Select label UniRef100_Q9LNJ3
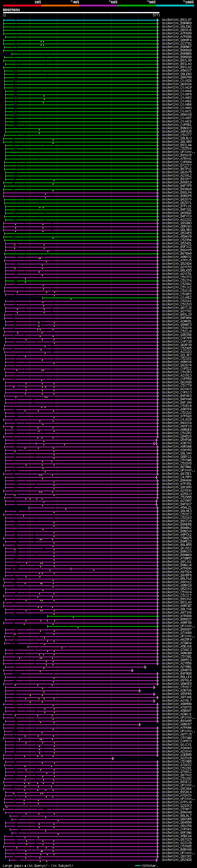The width and height of the screenshot is (197, 868). (x=177, y=138)
